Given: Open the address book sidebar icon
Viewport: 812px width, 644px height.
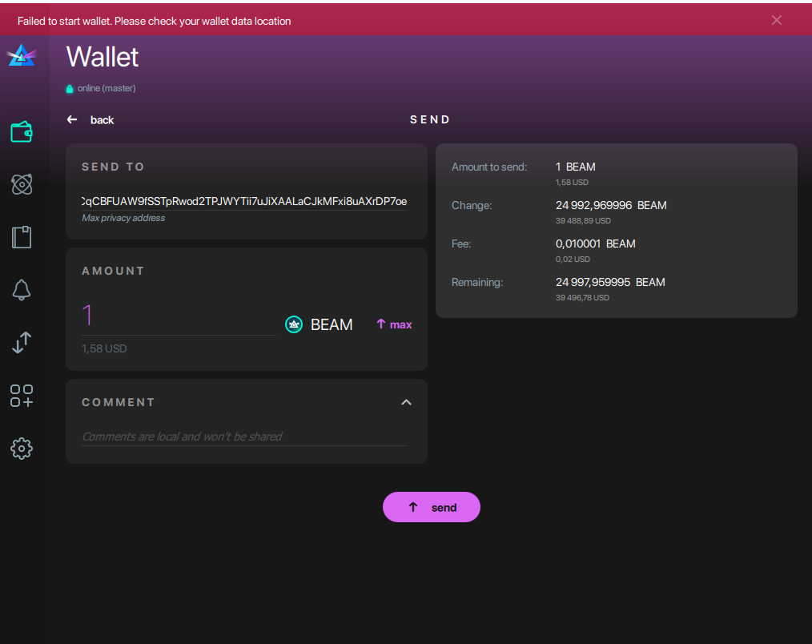Looking at the screenshot, I should click(23, 237).
